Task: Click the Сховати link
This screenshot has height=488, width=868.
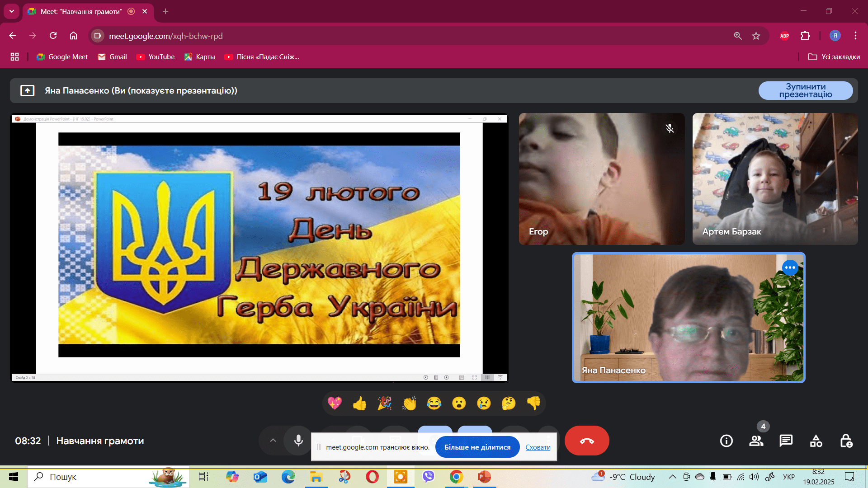Action: (x=538, y=447)
